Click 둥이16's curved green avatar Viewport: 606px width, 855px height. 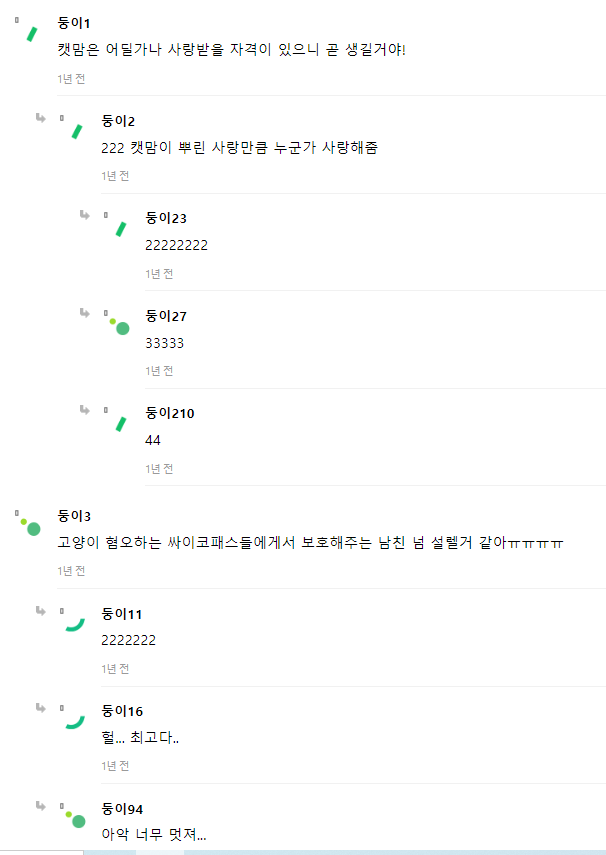[74, 721]
